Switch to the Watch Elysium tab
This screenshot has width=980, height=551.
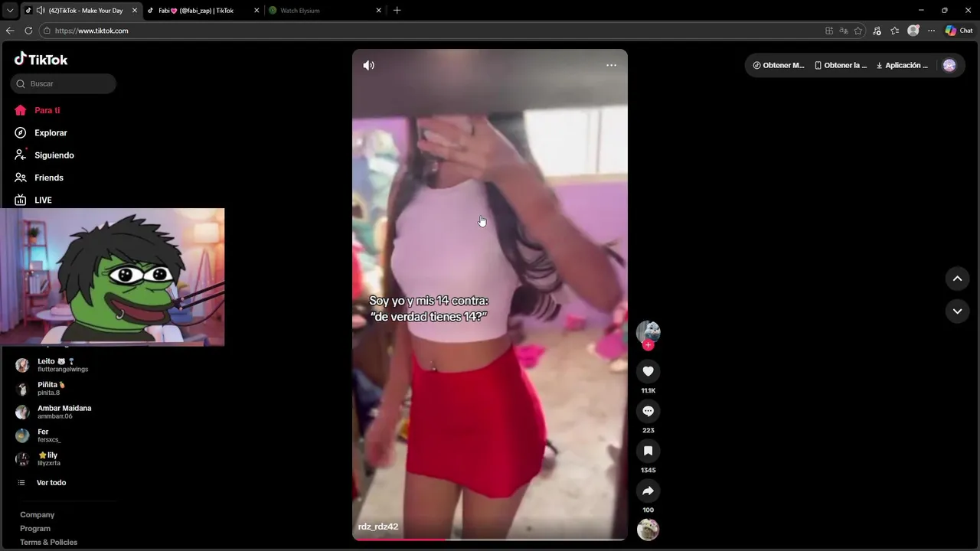[x=300, y=11]
